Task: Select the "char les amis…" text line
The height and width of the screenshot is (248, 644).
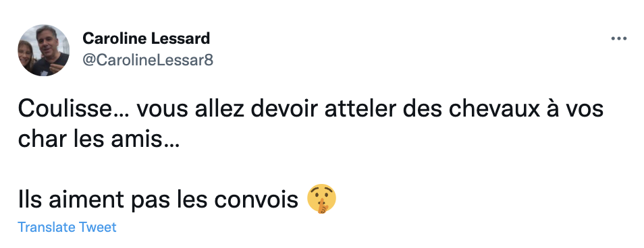Action: tap(99, 139)
